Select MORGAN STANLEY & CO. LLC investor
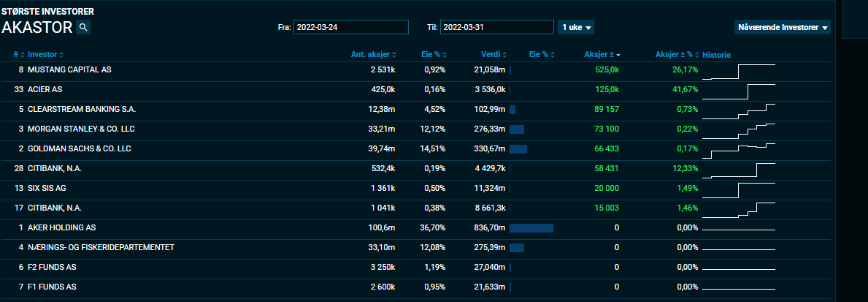The height and width of the screenshot is (302, 868). [81, 129]
